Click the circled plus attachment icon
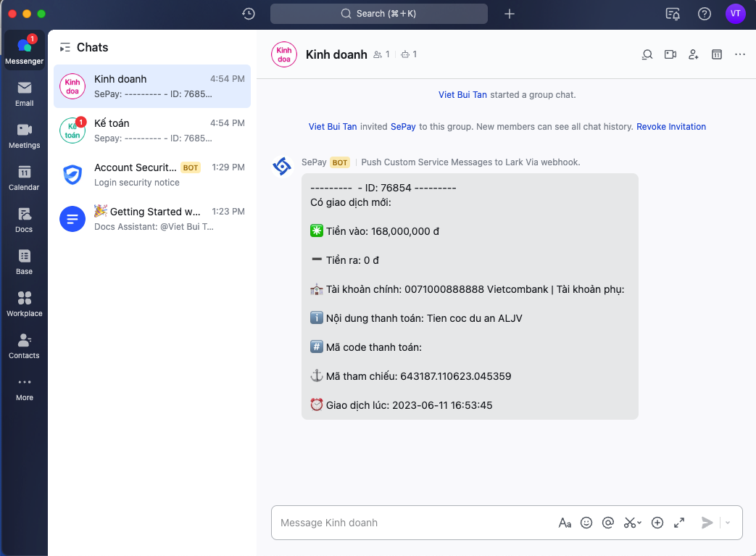The height and width of the screenshot is (556, 756). (657, 523)
